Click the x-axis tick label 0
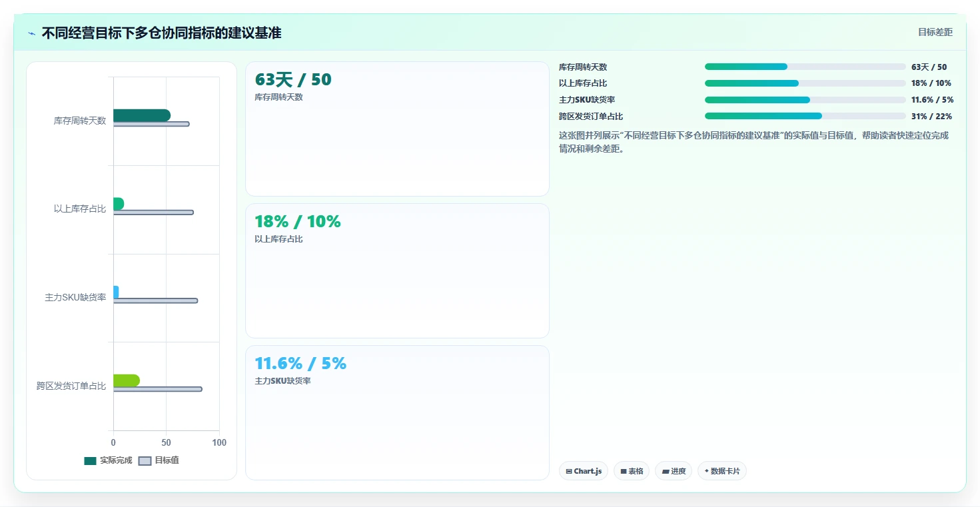This screenshot has width=980, height=507. 113,443
